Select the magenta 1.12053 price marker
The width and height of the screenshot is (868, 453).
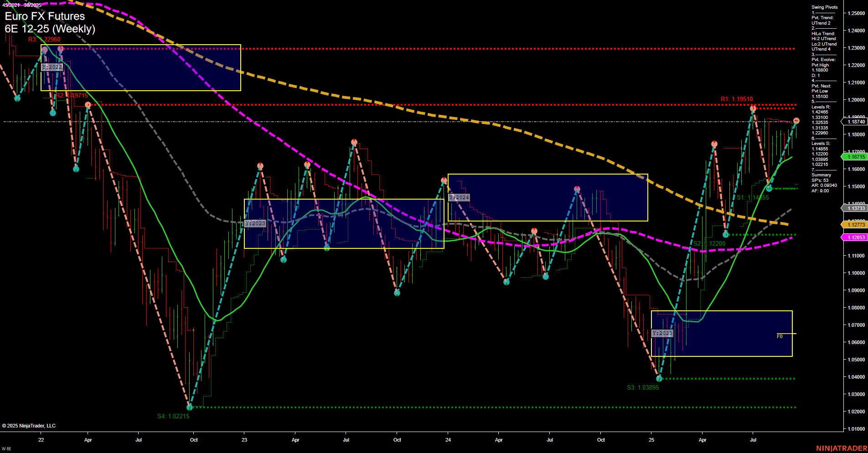coord(857,237)
